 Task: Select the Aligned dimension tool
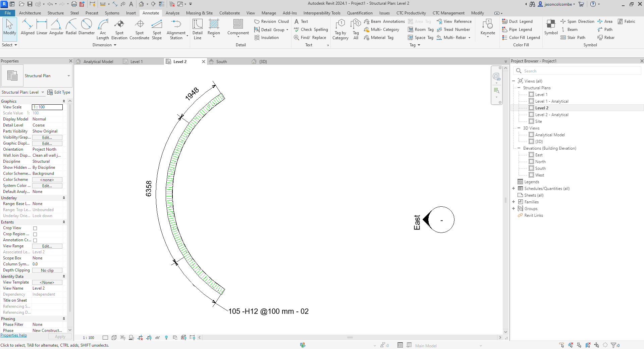point(27,29)
